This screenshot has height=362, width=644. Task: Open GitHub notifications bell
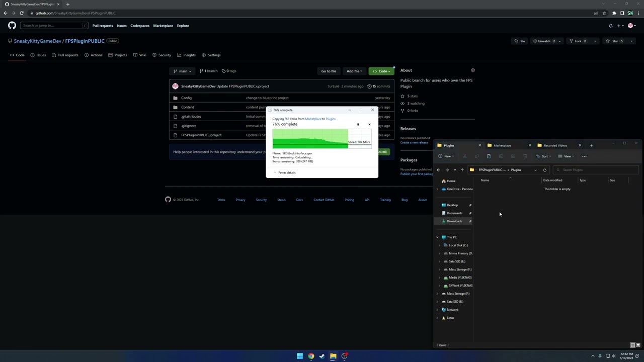click(x=611, y=26)
